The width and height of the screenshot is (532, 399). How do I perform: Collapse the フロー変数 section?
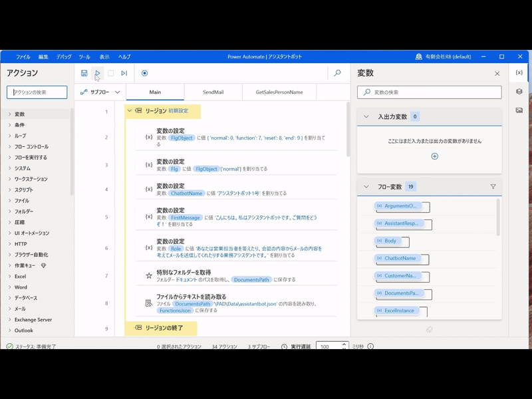(x=366, y=187)
